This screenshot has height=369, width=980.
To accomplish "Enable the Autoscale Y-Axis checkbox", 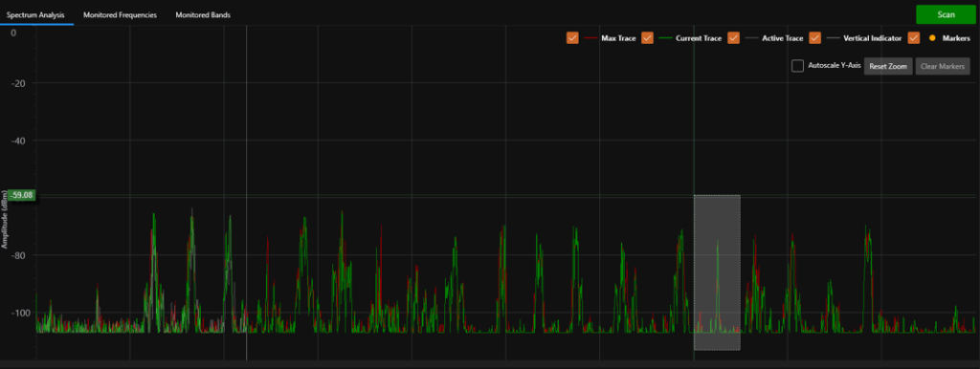I will pos(797,66).
